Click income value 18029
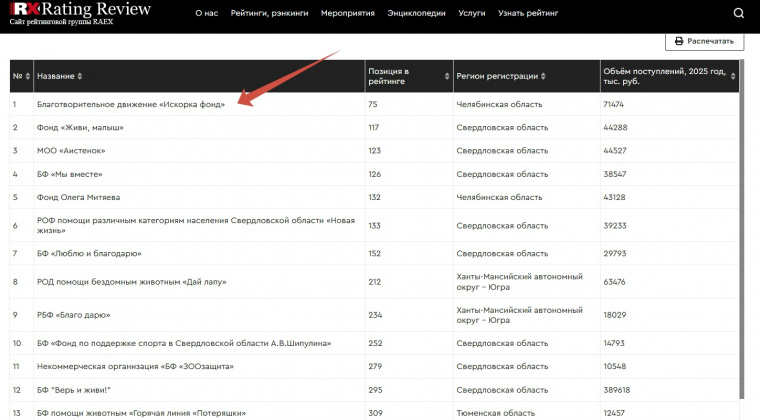The height and width of the screenshot is (420, 760). pyautogui.click(x=615, y=315)
